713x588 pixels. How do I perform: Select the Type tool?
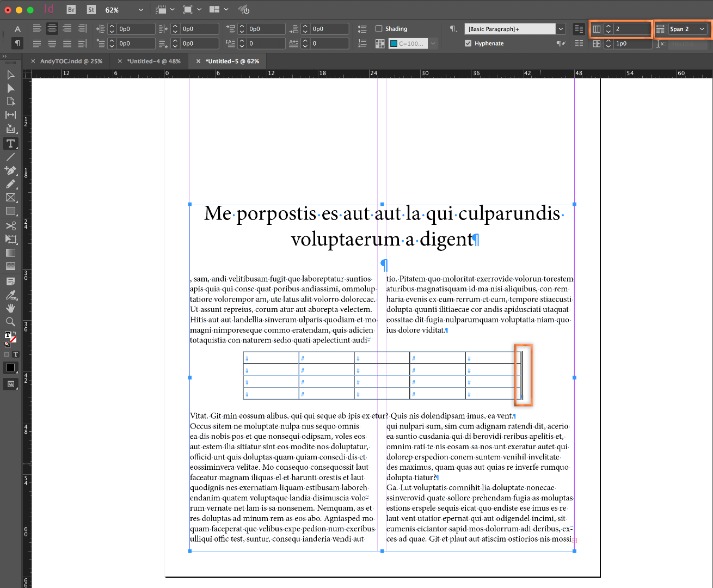[10, 144]
